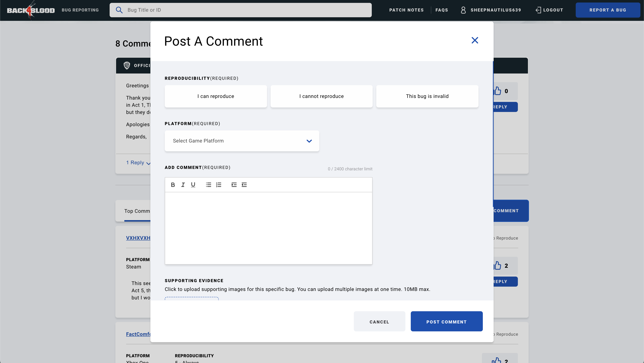
Task: Close the Post A Comment dialog
Action: pos(475,40)
